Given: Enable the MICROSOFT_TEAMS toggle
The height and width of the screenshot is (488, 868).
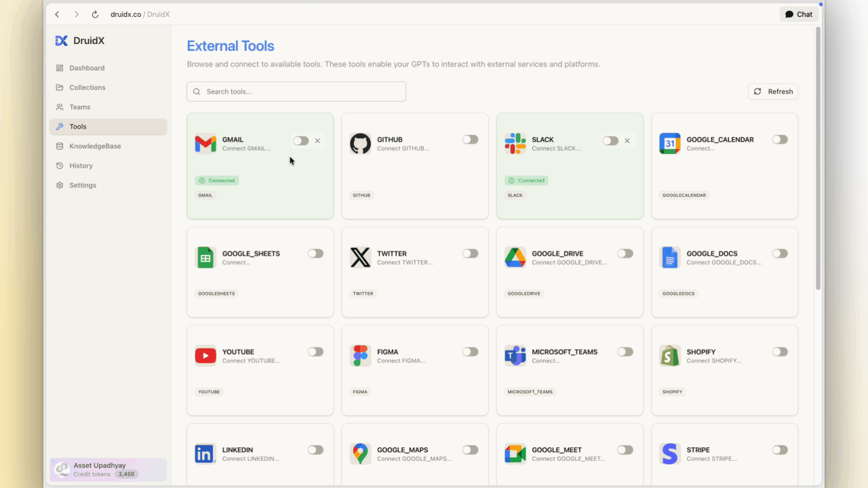Looking at the screenshot, I should tap(625, 352).
